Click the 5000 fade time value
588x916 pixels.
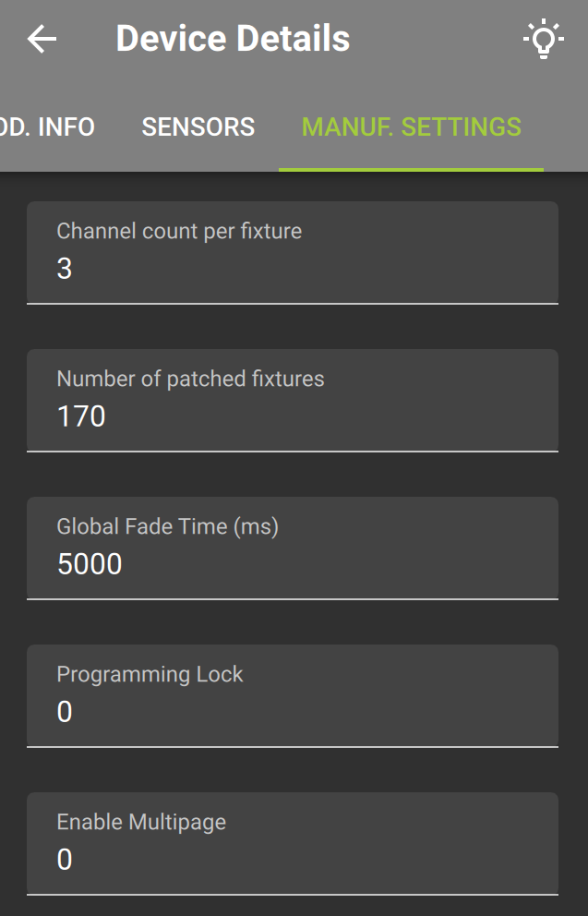click(x=90, y=564)
